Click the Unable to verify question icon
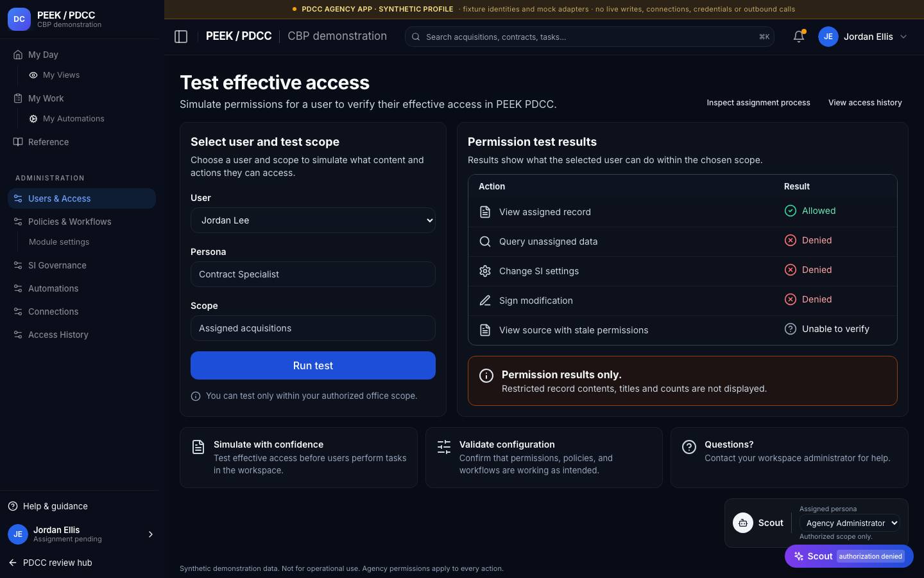 791,329
